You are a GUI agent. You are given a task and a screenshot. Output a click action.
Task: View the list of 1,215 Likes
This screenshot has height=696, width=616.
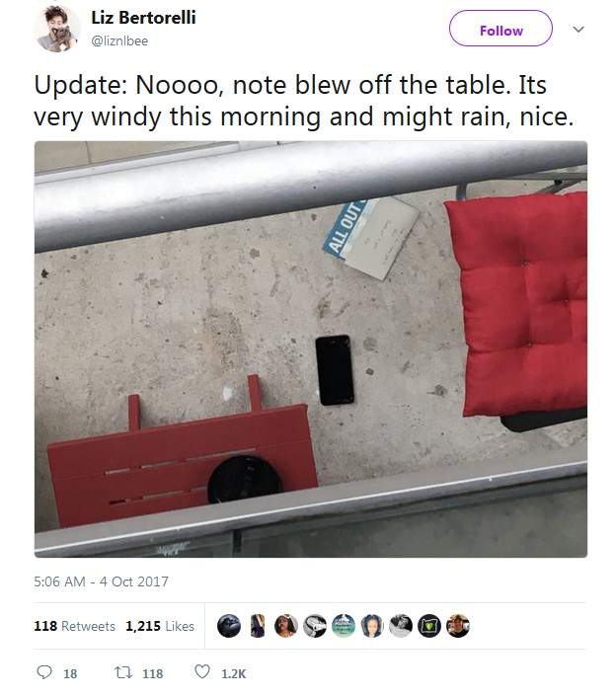click(160, 626)
